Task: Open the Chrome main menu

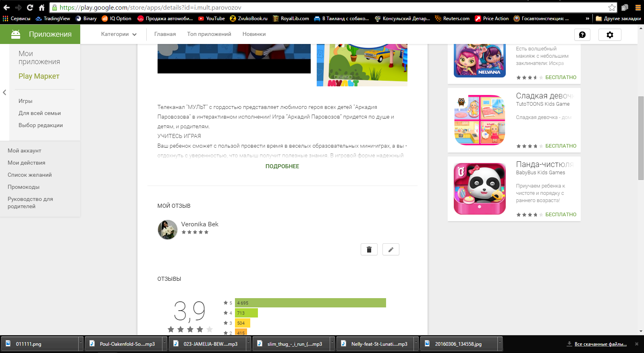Action: click(638, 7)
